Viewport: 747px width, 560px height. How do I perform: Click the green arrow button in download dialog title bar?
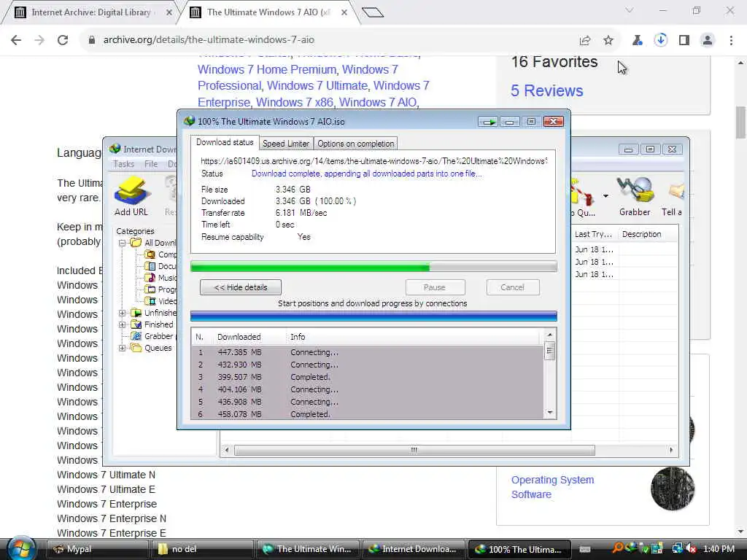click(x=488, y=122)
